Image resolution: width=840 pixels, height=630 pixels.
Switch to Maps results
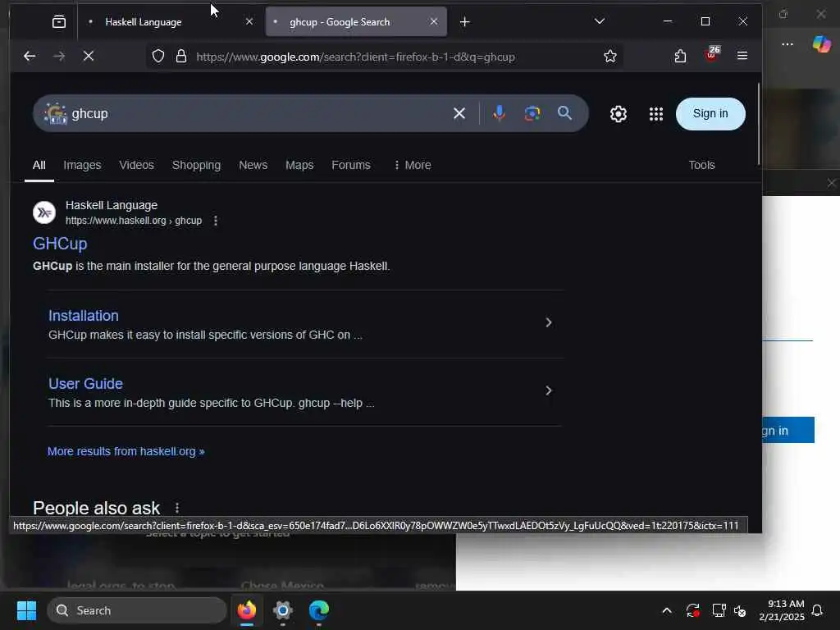point(299,165)
